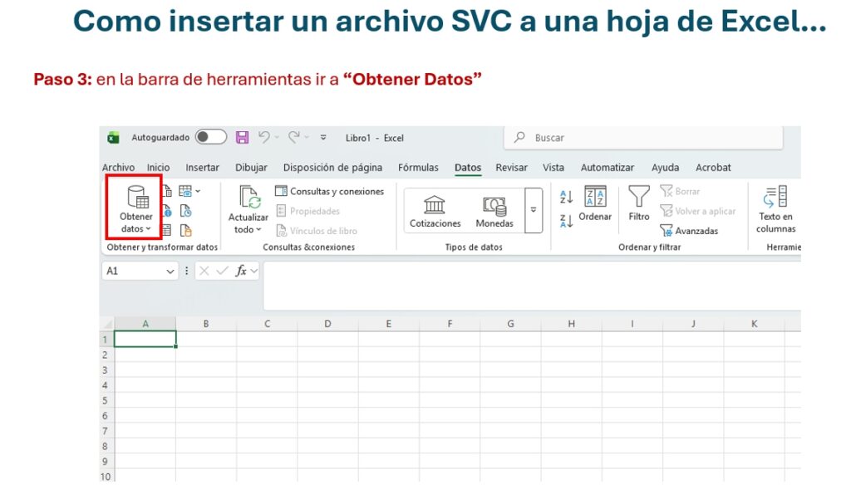Select column D header
The height and width of the screenshot is (504, 851).
[327, 324]
